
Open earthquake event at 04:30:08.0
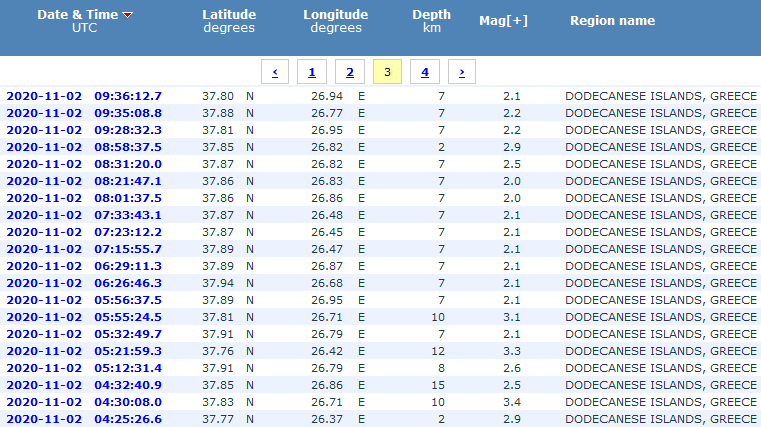[x=84, y=402]
